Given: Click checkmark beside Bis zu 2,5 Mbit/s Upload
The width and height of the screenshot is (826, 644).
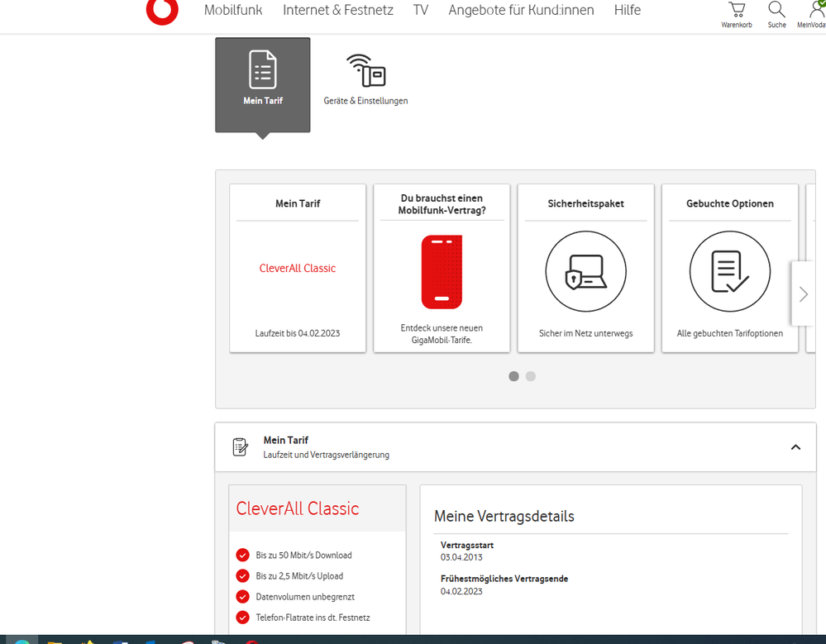Looking at the screenshot, I should pos(242,576).
